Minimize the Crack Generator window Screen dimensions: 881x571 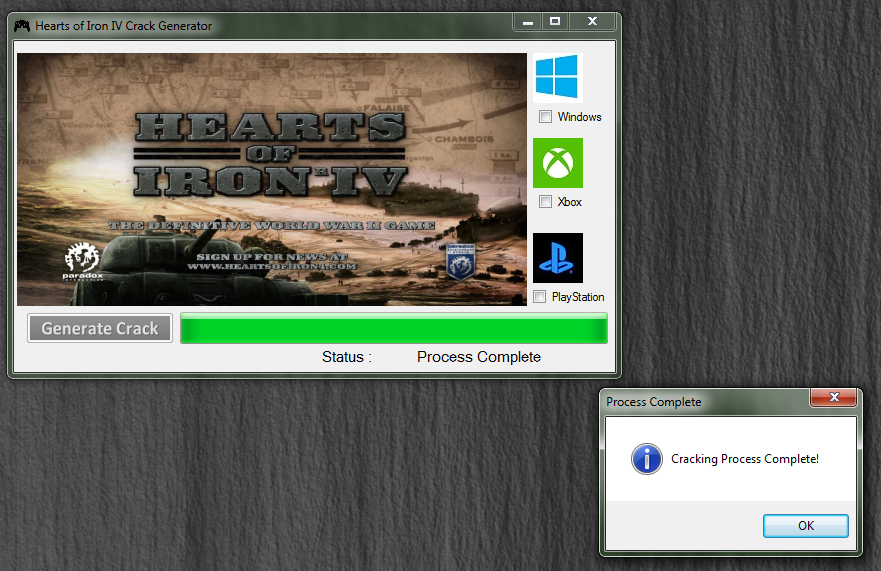[x=528, y=22]
